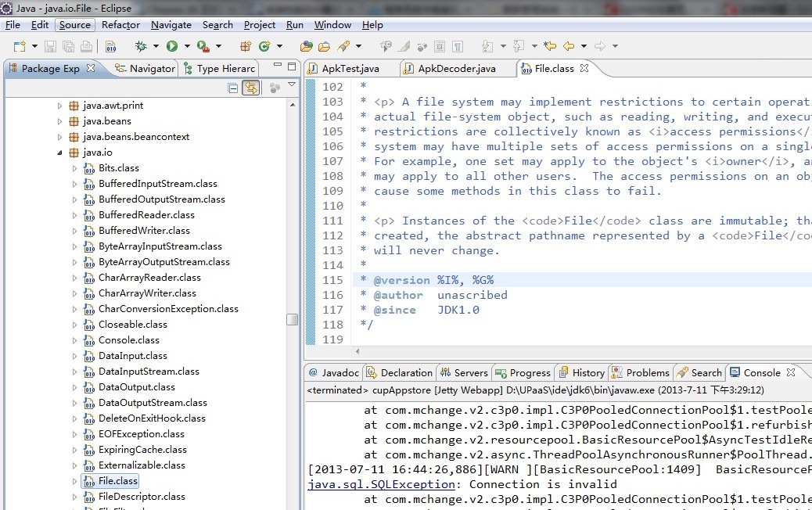This screenshot has height=510, width=812.
Task: Toggle Link with Editor in Package Explorer
Action: tap(251, 88)
